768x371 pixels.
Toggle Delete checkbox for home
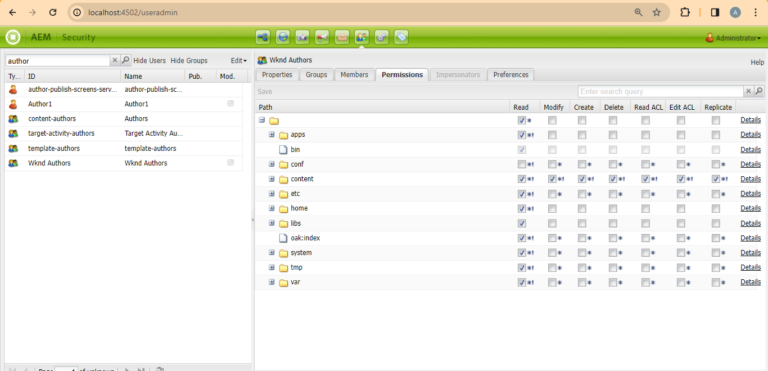(x=613, y=209)
